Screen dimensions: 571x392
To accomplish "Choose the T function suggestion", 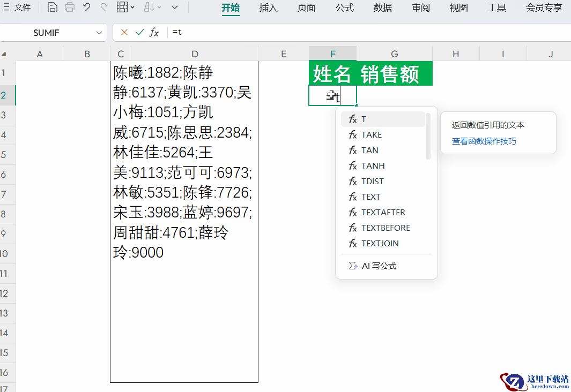I will 383,119.
